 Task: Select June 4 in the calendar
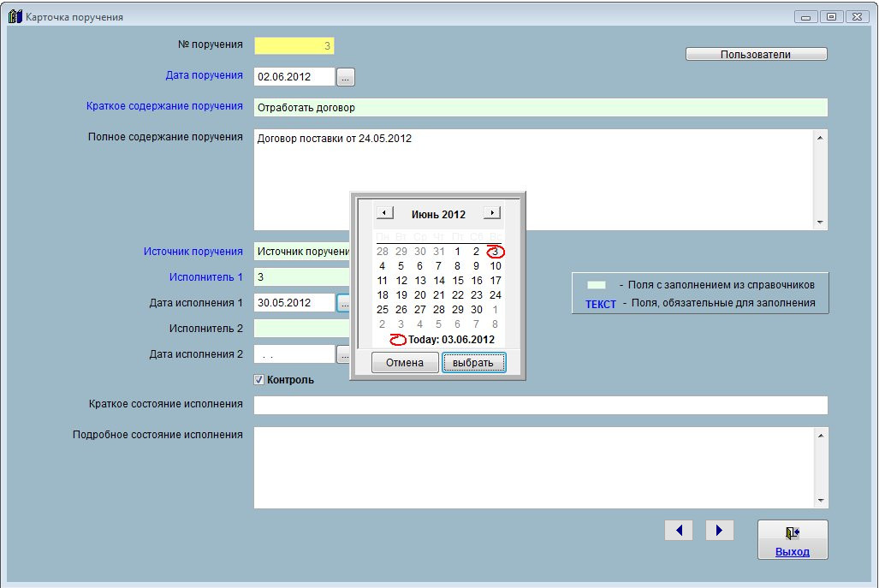383,266
